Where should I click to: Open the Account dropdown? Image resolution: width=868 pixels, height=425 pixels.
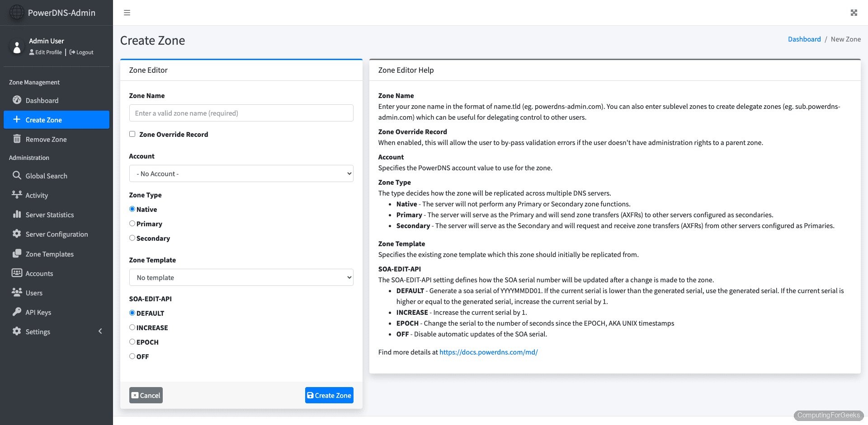(241, 173)
